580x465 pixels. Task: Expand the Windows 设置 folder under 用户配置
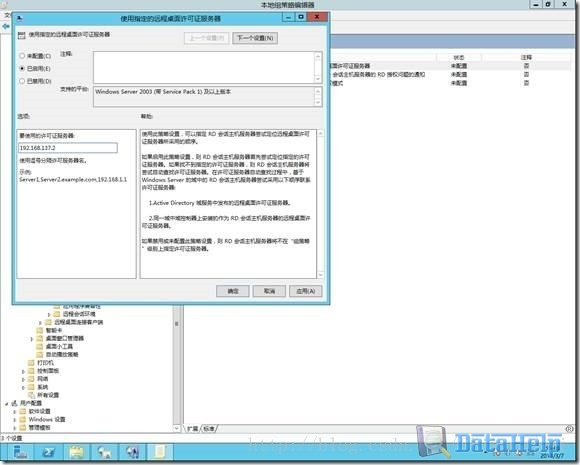(15, 420)
